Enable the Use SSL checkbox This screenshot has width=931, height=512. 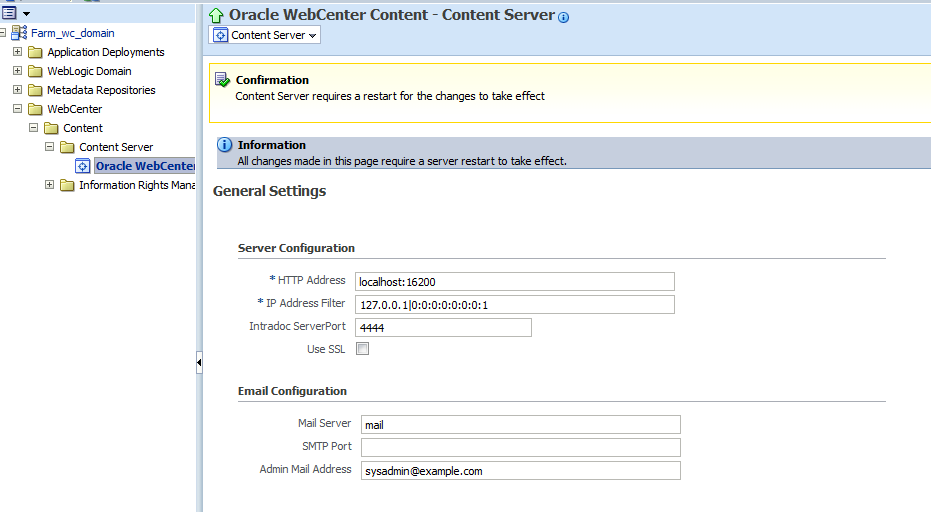point(363,349)
